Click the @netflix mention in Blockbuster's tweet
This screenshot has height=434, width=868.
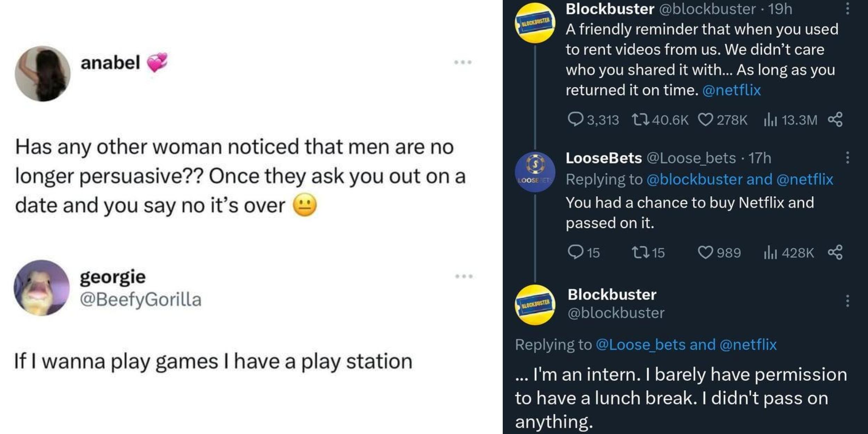tap(731, 90)
